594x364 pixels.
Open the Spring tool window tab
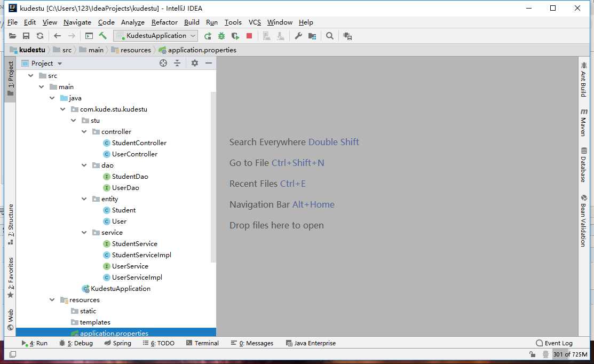(118, 343)
